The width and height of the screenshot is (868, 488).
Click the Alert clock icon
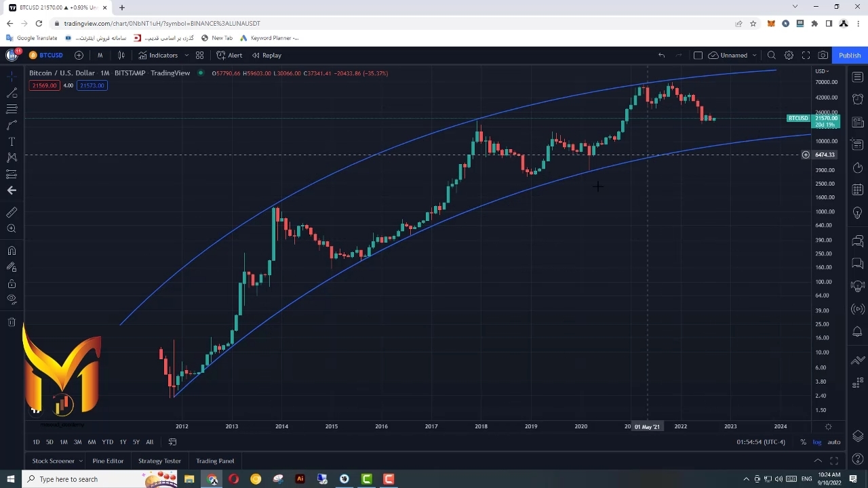(x=229, y=56)
